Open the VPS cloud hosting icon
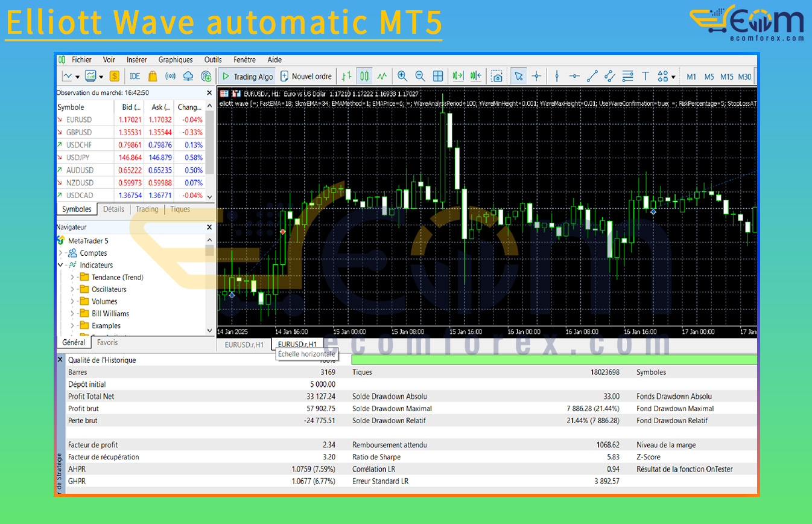Screen dimensions: 812x524 [x=188, y=77]
